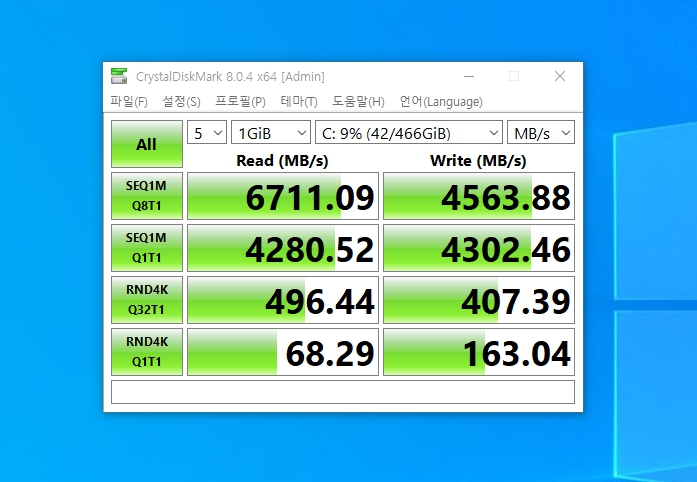This screenshot has width=697, height=482.
Task: Open the 언어(Language) menu
Action: pos(441,102)
